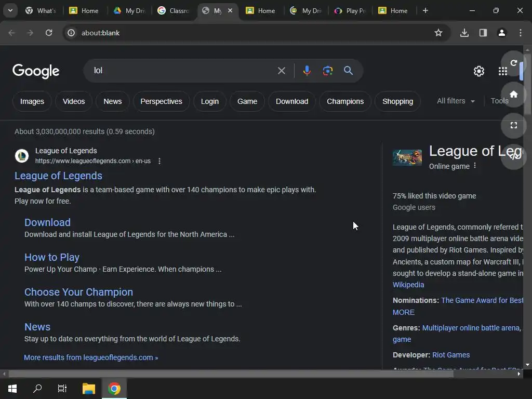Viewport: 532px width, 399px height.
Task: Open Multiplayer online battle arena genre link
Action: point(471,328)
